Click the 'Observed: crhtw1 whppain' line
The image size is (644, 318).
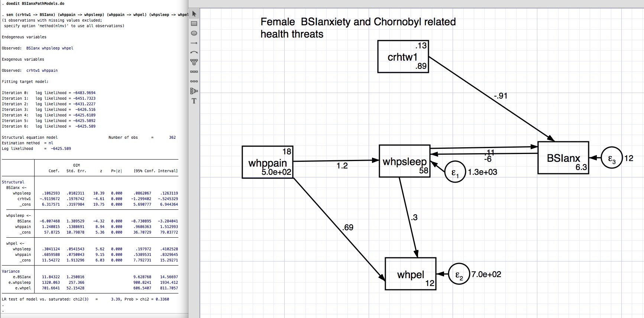(x=30, y=71)
